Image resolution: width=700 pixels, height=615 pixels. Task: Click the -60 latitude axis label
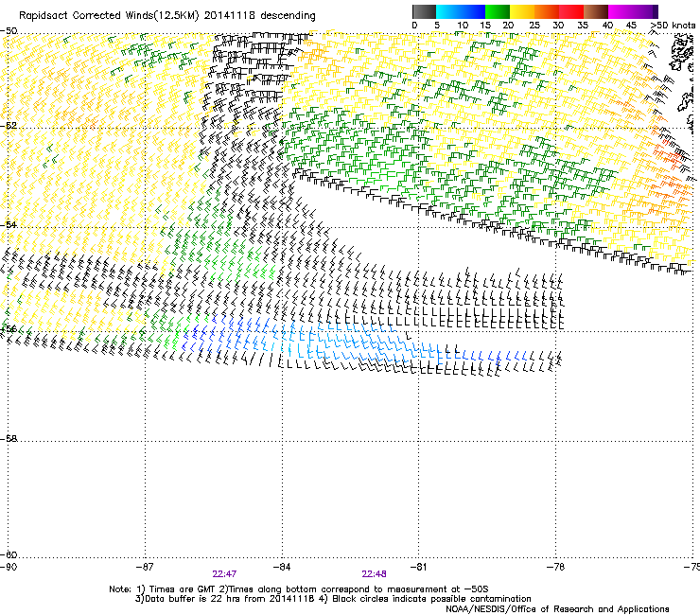click(9, 554)
